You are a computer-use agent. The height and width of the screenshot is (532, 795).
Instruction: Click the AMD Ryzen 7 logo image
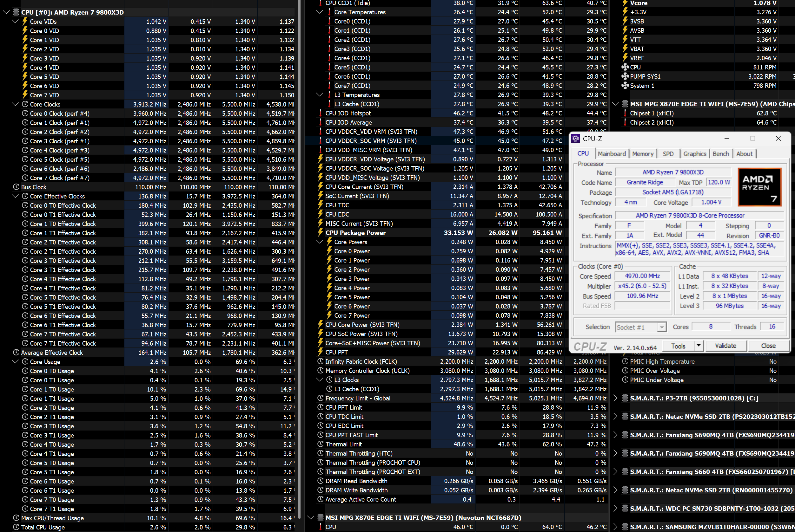tap(760, 187)
